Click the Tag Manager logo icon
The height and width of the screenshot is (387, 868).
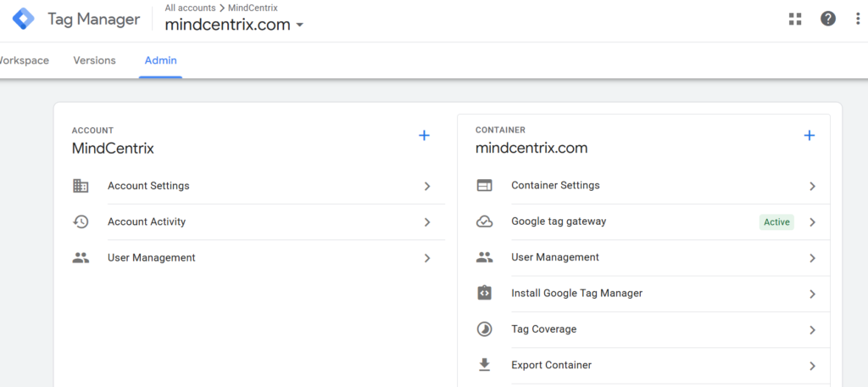pyautogui.click(x=23, y=19)
